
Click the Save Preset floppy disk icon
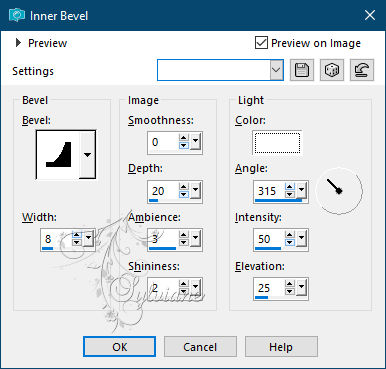click(x=302, y=70)
